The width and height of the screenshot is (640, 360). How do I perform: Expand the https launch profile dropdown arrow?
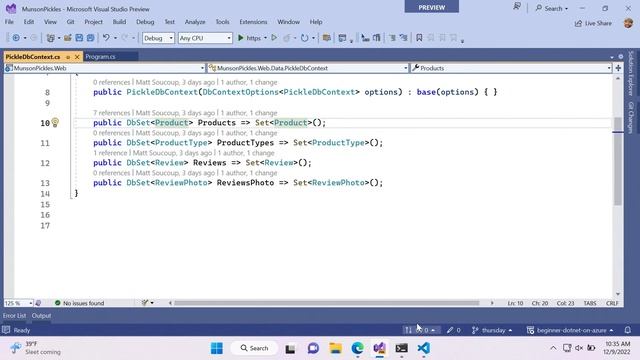point(265,38)
